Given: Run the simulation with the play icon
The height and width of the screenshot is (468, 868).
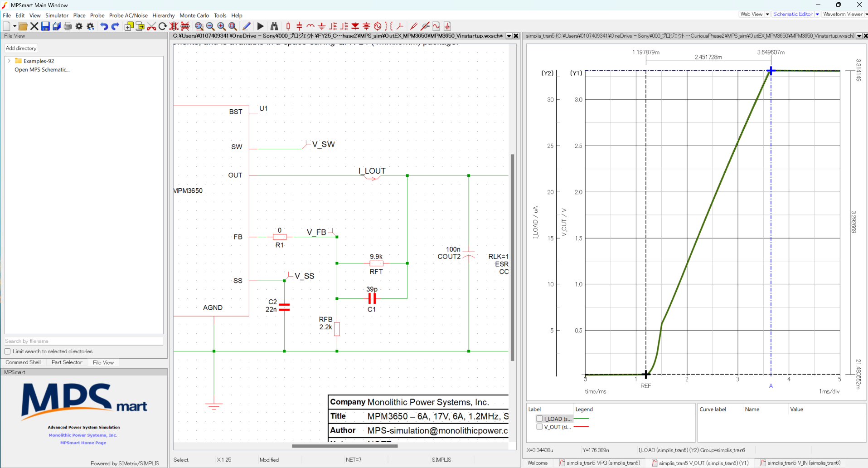Looking at the screenshot, I should coord(260,26).
